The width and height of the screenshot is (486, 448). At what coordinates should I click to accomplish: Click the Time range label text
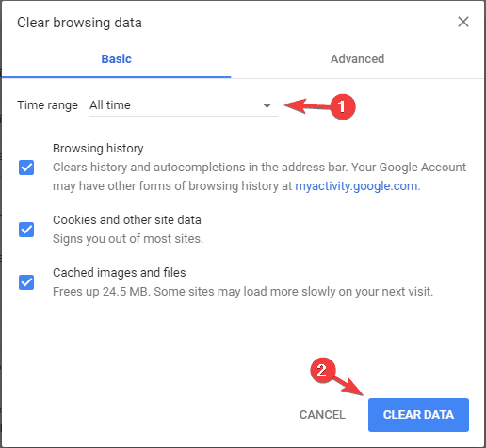[x=47, y=105]
